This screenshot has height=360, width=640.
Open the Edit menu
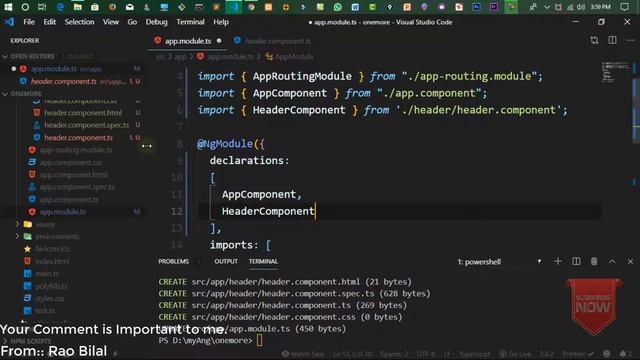click(x=49, y=22)
